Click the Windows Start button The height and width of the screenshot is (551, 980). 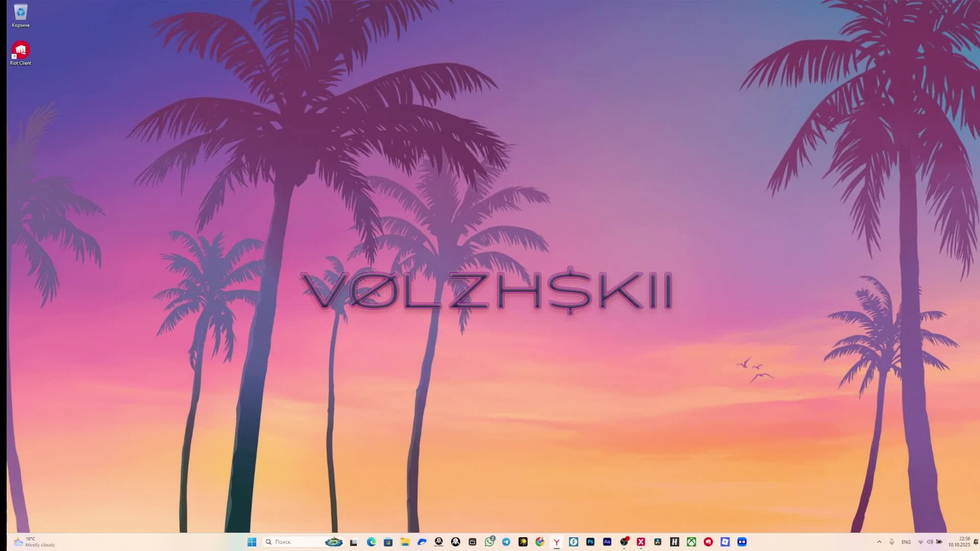252,542
